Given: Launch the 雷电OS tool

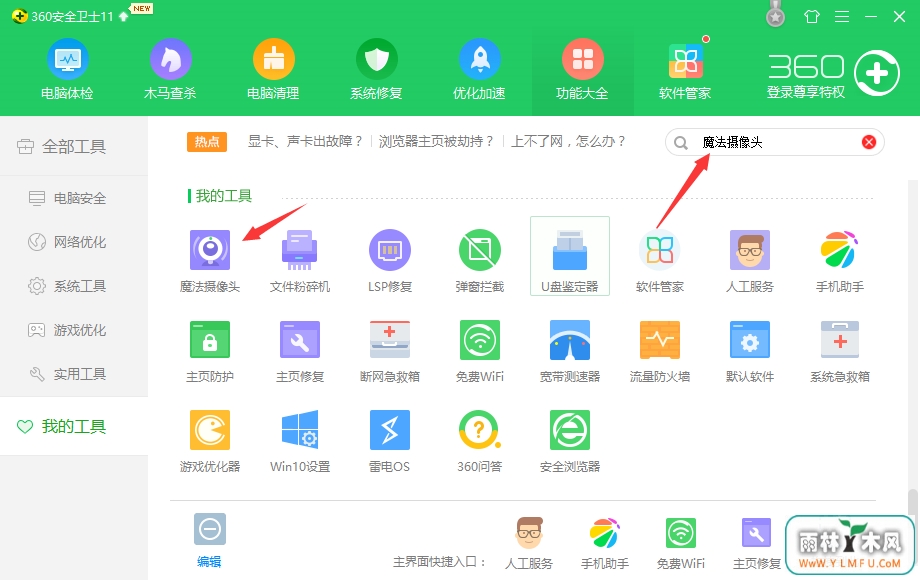Looking at the screenshot, I should pos(390,441).
